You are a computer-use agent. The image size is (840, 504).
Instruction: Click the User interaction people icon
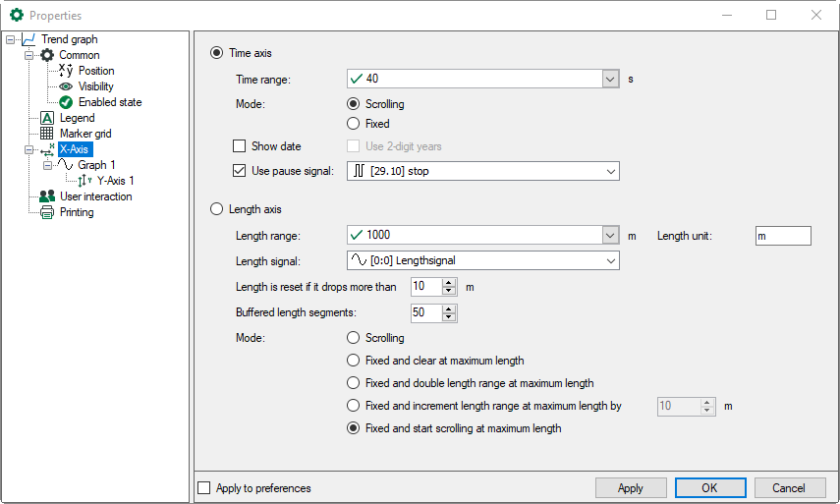tap(46, 196)
